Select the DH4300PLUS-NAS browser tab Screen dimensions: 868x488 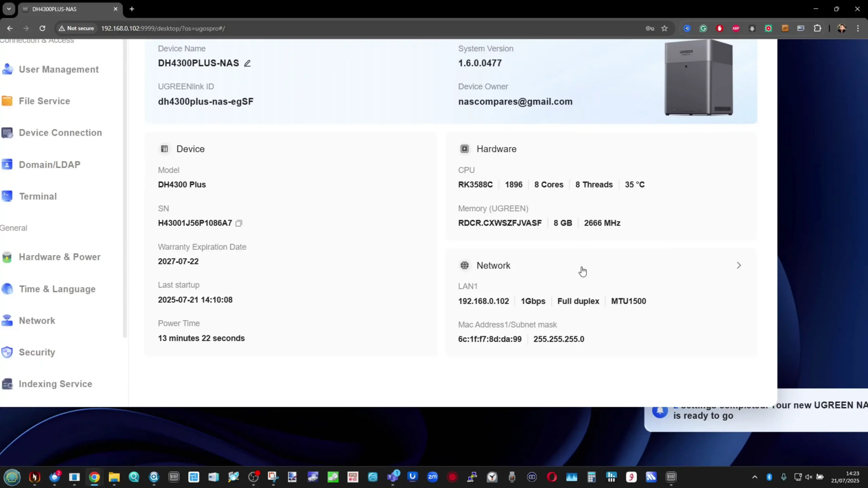click(x=70, y=9)
